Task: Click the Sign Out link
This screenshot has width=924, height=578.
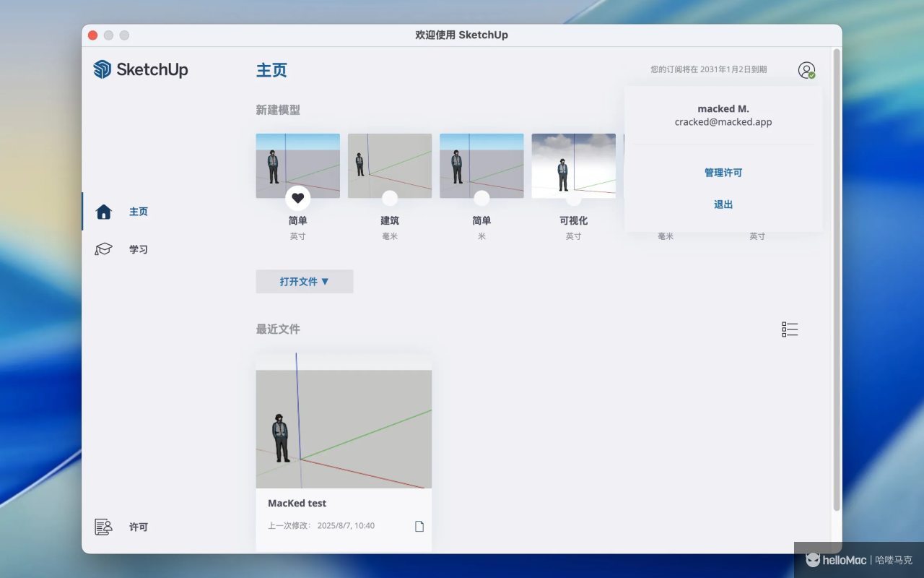Action: click(x=723, y=204)
